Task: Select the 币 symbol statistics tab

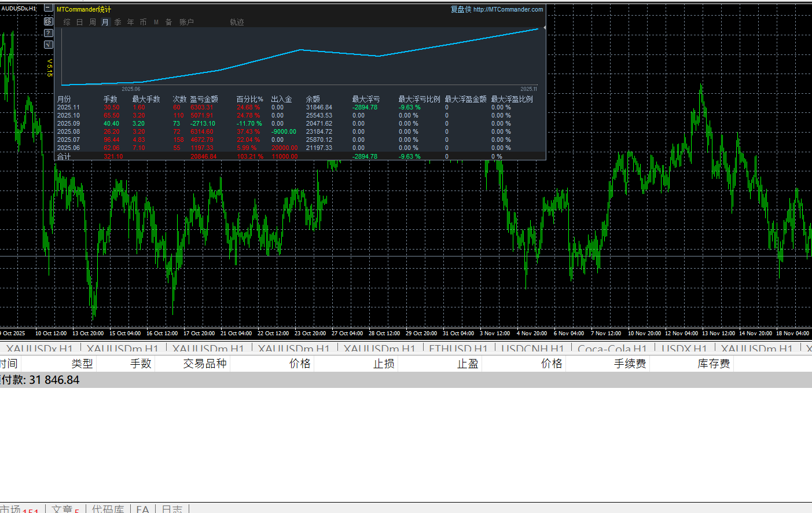Action: coord(144,22)
